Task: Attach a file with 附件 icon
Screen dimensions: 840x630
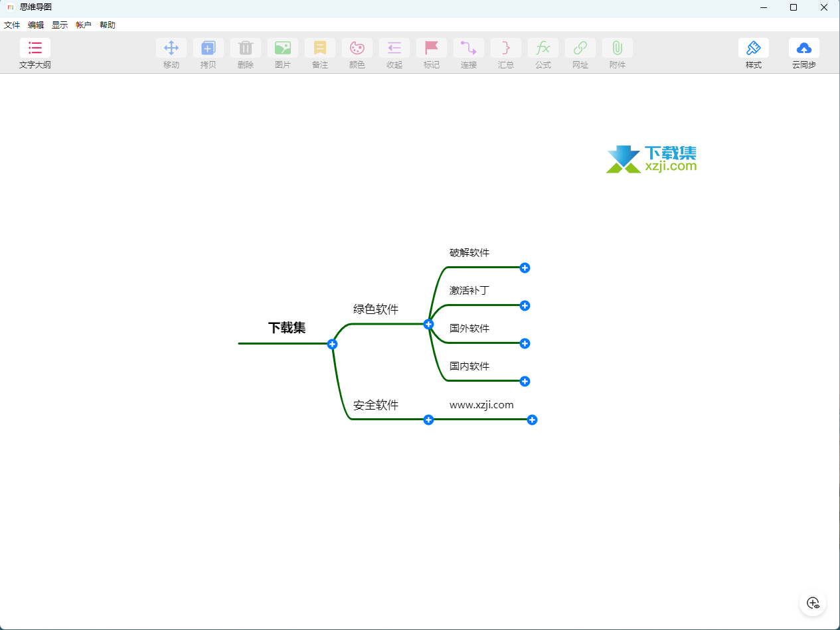Action: (618, 48)
